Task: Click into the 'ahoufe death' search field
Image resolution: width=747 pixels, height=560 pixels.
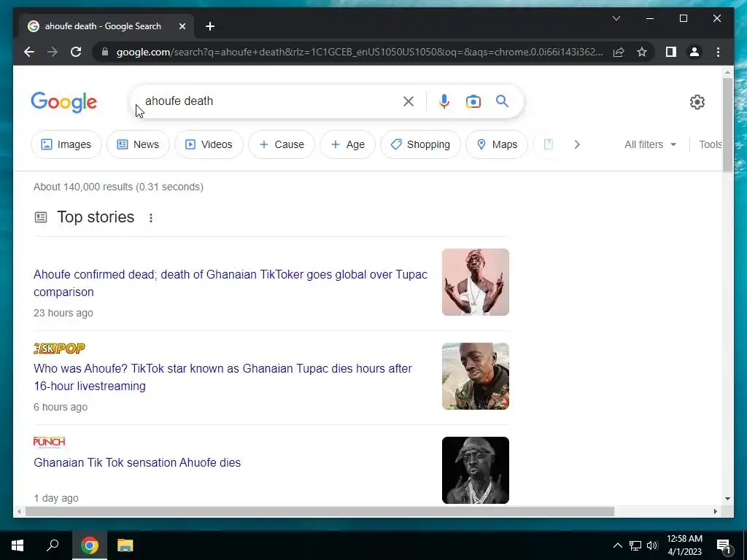Action: [x=269, y=101]
